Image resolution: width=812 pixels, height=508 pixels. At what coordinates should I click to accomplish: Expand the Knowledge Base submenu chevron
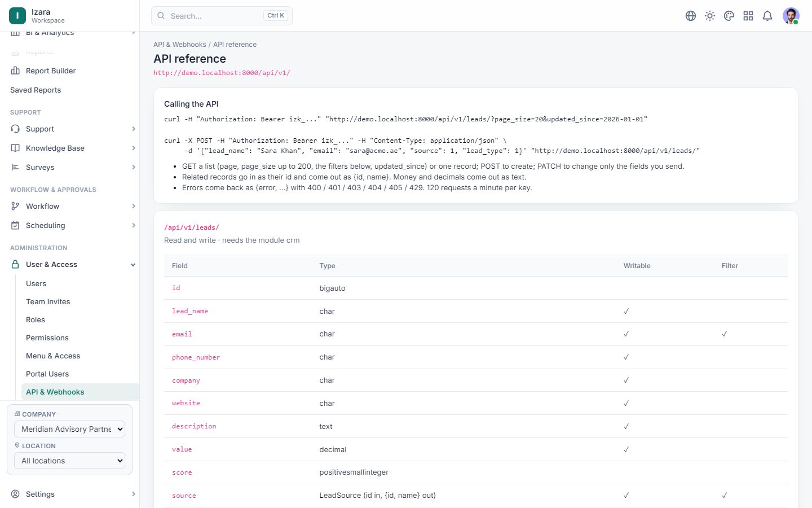(x=134, y=148)
